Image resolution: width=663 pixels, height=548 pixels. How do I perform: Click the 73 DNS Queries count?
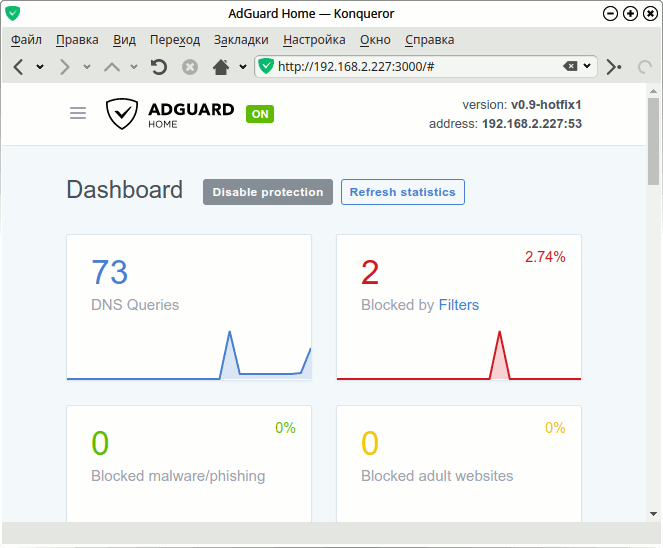coord(110,272)
